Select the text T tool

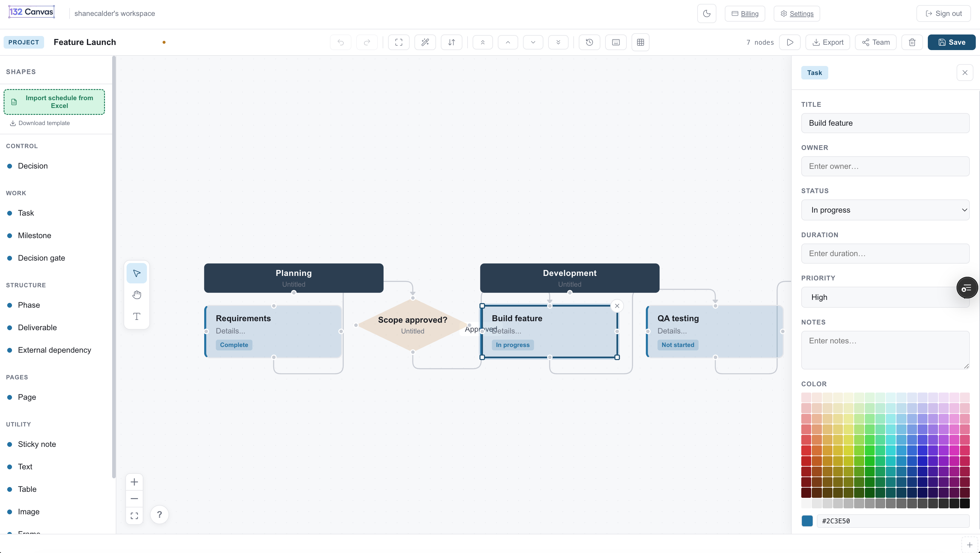pyautogui.click(x=136, y=316)
